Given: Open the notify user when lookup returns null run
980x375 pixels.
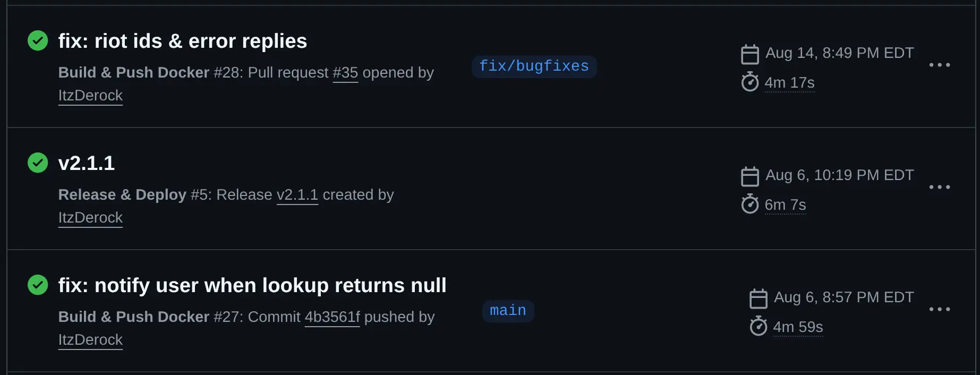Looking at the screenshot, I should click(252, 285).
